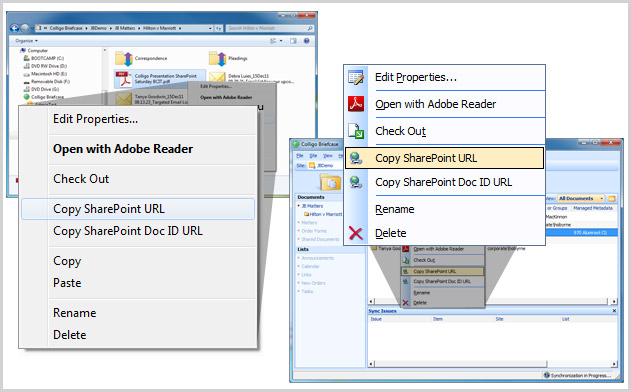
Task: Click JB Matters in the Explorer breadcrumb path
Action: 125,28
